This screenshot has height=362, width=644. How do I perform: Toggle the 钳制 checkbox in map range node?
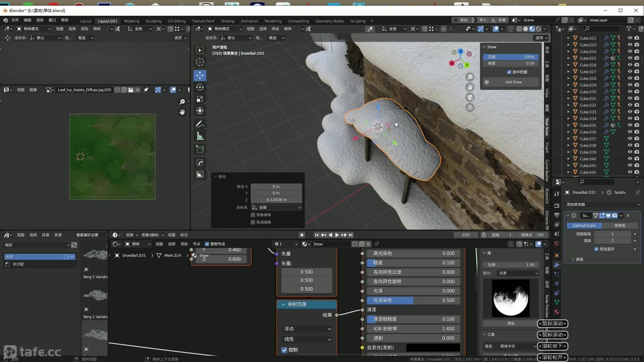284,350
